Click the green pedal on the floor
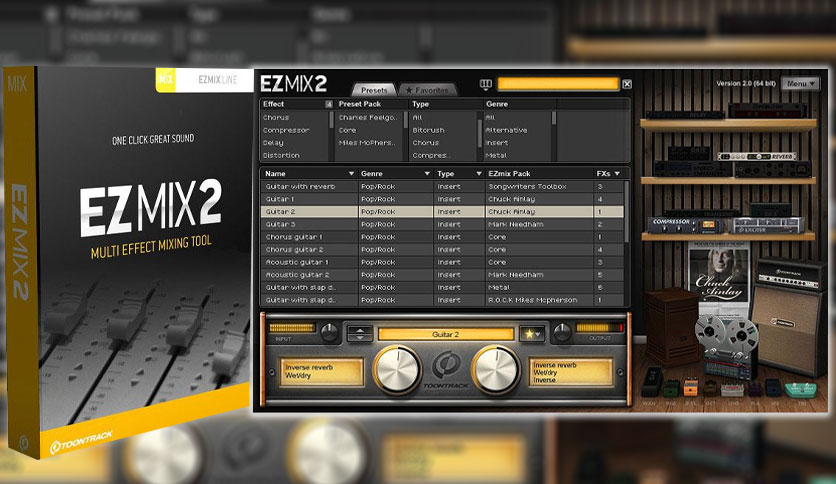Viewport: 836px width, 484px height. pos(671,388)
